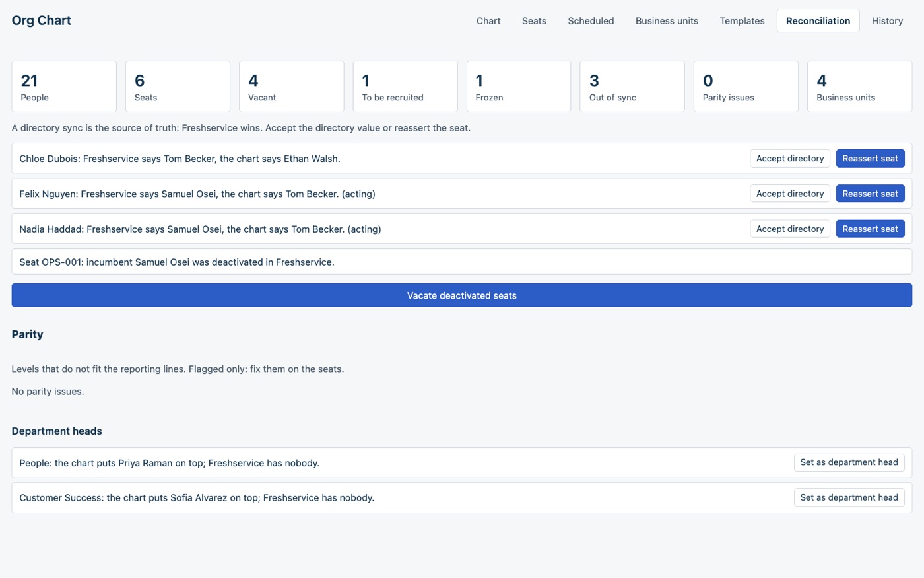
Task: Set Priya Raman as People department head
Action: point(849,462)
